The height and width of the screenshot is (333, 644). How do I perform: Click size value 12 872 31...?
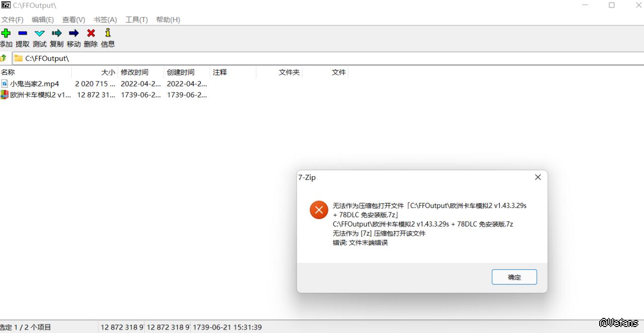[96, 95]
